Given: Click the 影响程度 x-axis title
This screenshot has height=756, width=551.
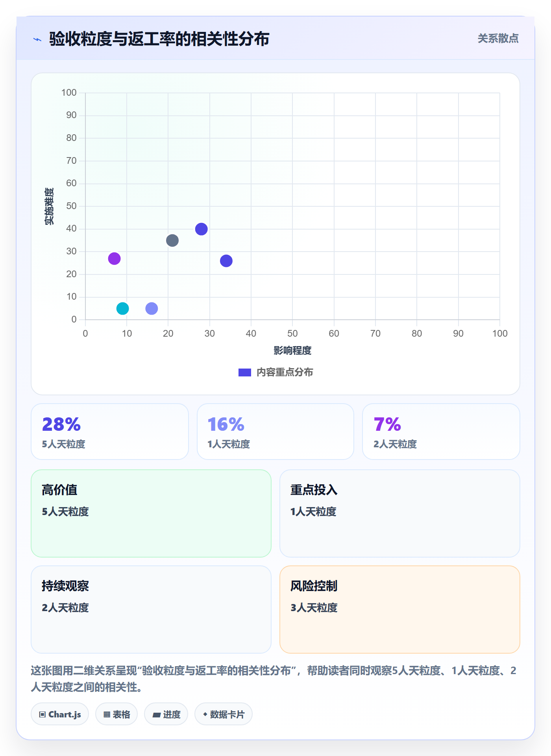Looking at the screenshot, I should click(x=292, y=350).
